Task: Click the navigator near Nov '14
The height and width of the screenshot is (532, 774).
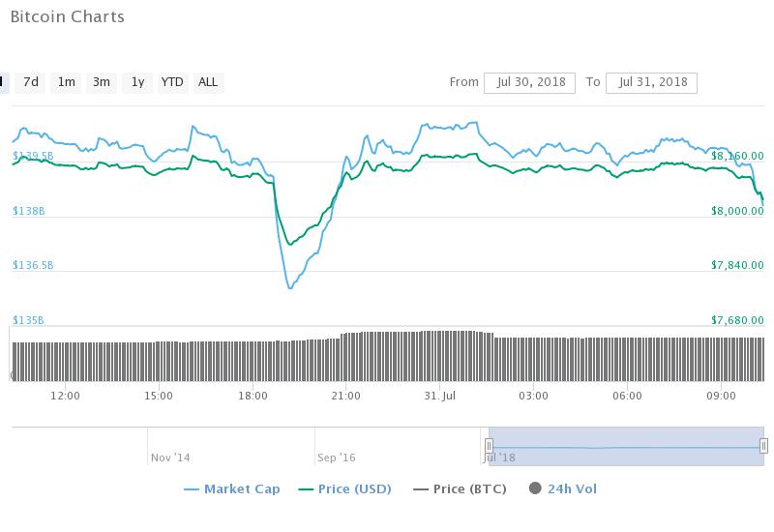Action: tap(170, 458)
